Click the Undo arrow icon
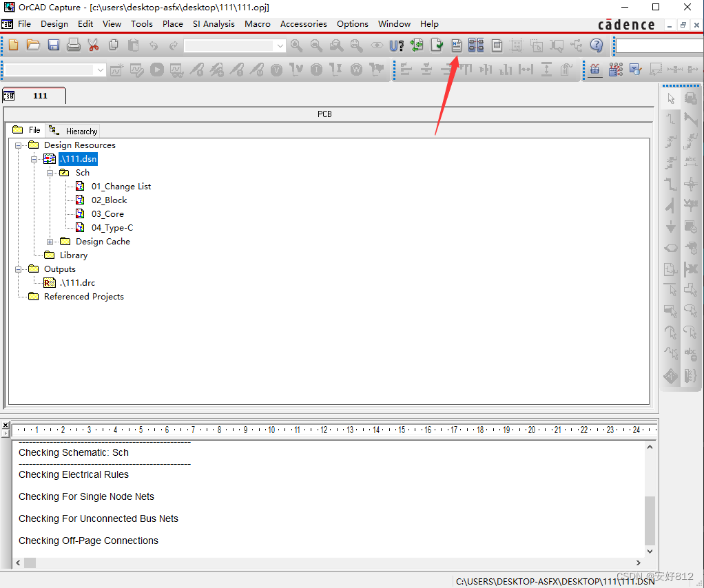704x588 pixels. 154,45
